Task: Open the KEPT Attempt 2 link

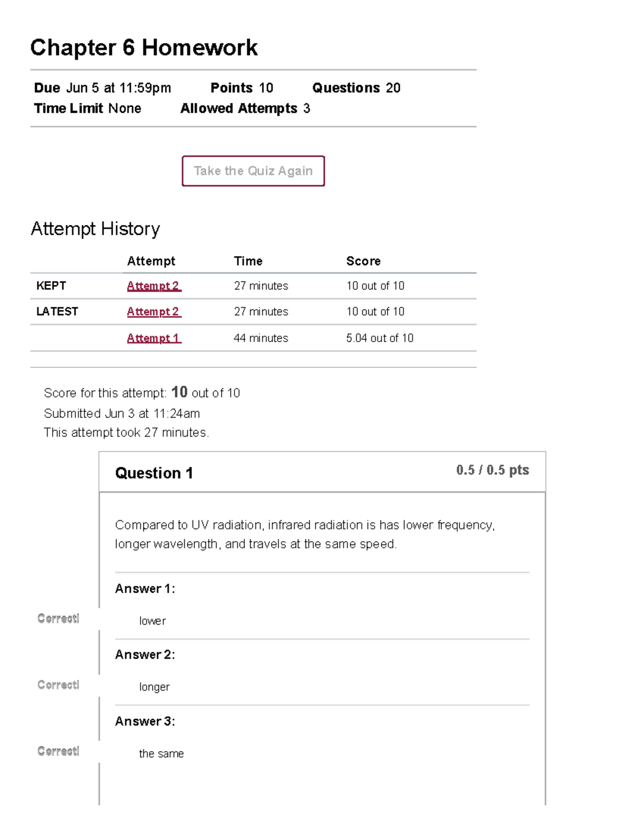Action: tap(153, 286)
